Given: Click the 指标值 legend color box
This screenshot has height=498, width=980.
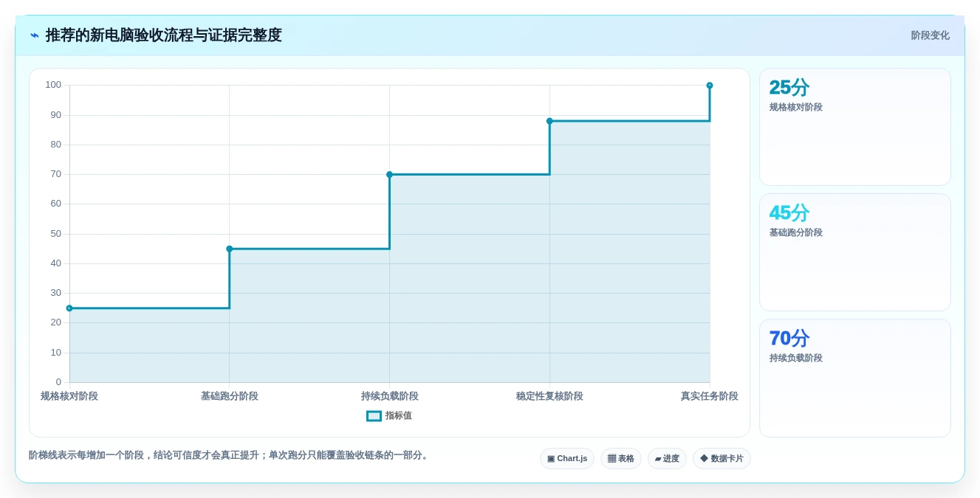Looking at the screenshot, I should (374, 416).
